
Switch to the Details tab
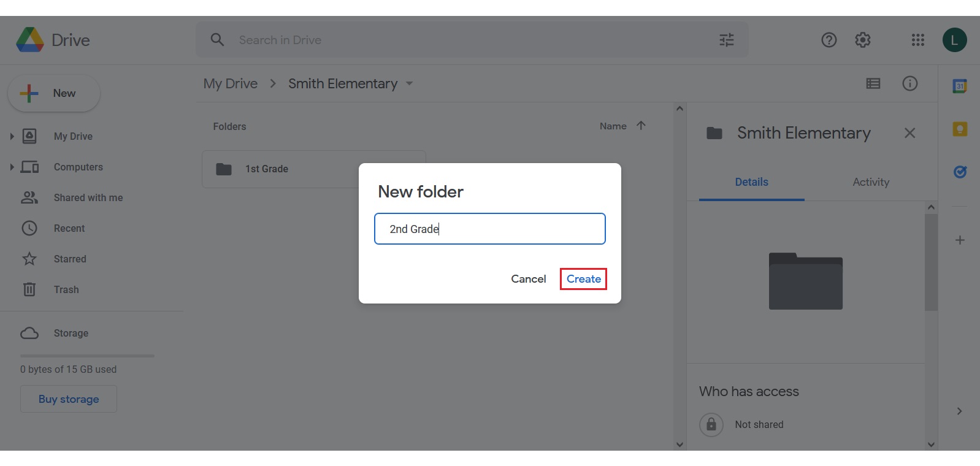point(752,182)
